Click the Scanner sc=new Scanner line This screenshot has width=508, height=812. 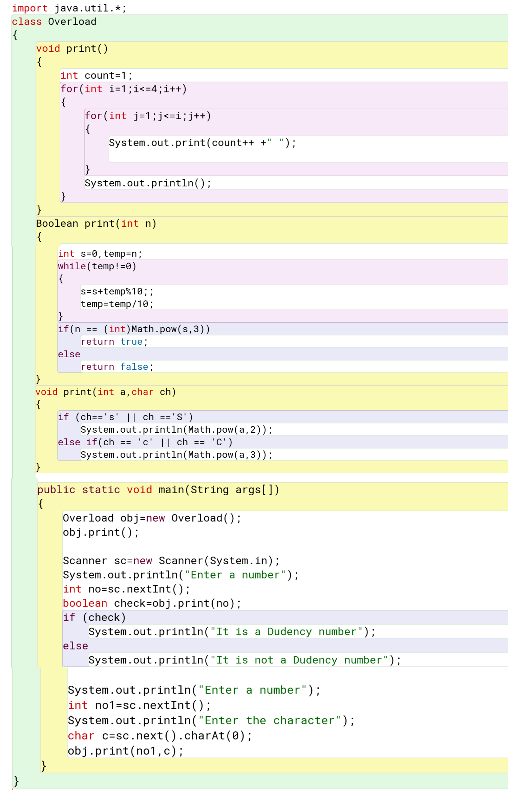tap(171, 561)
